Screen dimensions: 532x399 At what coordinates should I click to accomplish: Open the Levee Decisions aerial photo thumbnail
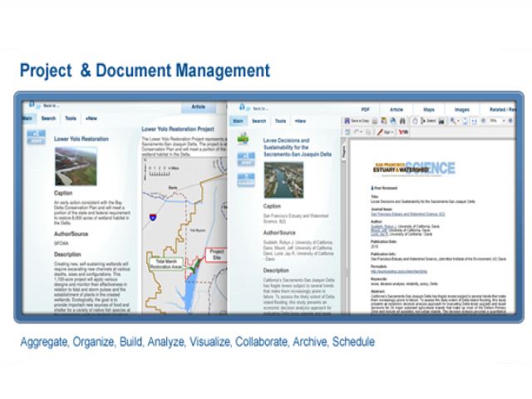click(283, 180)
